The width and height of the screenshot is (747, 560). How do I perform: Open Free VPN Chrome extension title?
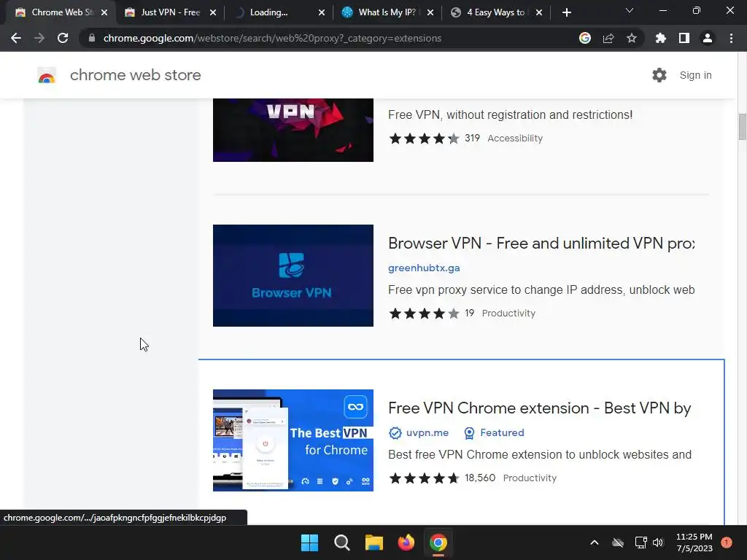pyautogui.click(x=539, y=408)
